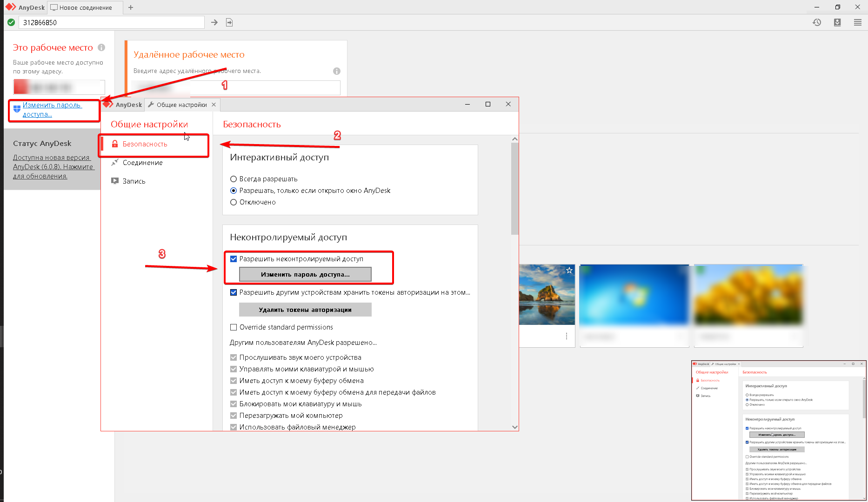Toggle 'Иметь доступ к моему буферу обмена' checkbox
The height and width of the screenshot is (502, 868).
(x=234, y=381)
